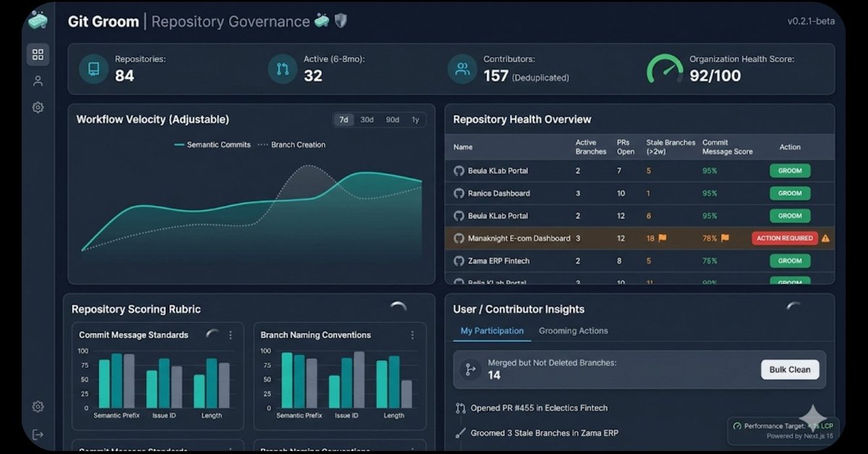This screenshot has width=868, height=454.
Task: Select the 90d time range
Action: pos(392,120)
